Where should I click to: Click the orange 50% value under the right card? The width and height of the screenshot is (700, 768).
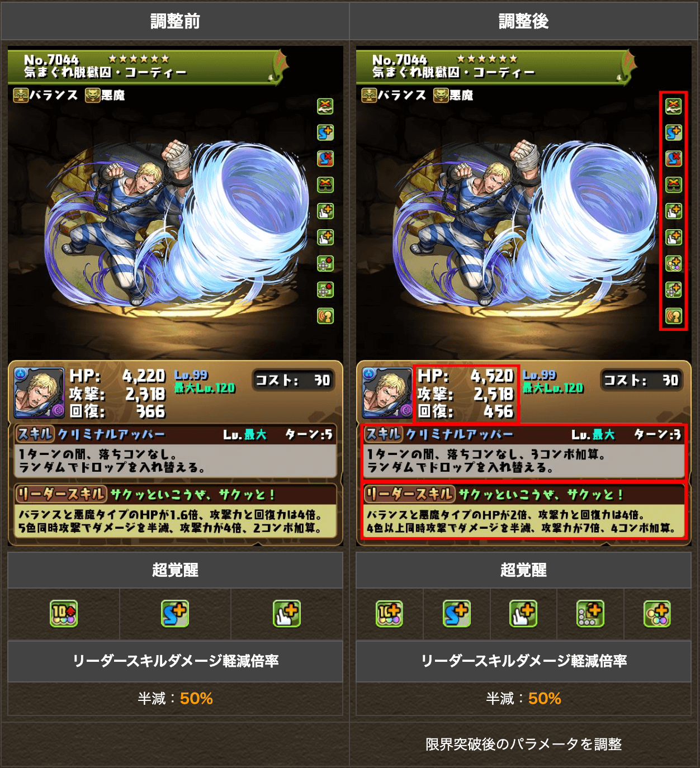545,699
